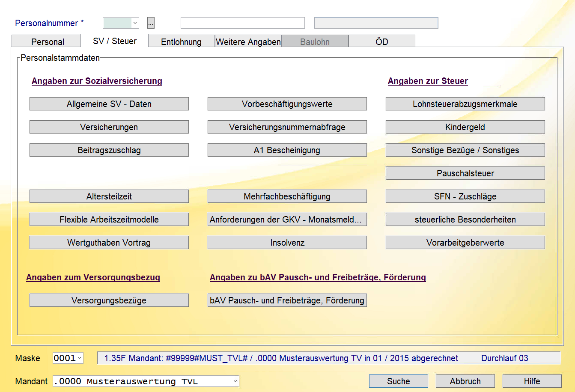Click the empty name field beside Personalnummer

[243, 23]
